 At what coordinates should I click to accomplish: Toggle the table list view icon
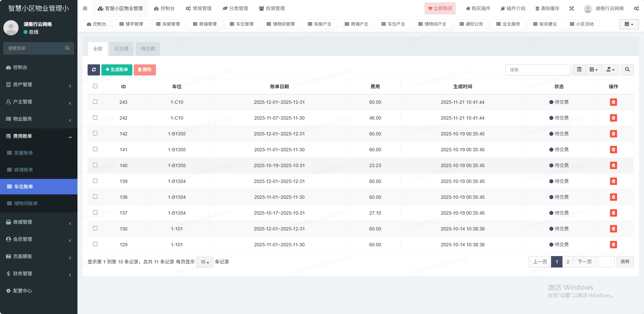(x=579, y=70)
